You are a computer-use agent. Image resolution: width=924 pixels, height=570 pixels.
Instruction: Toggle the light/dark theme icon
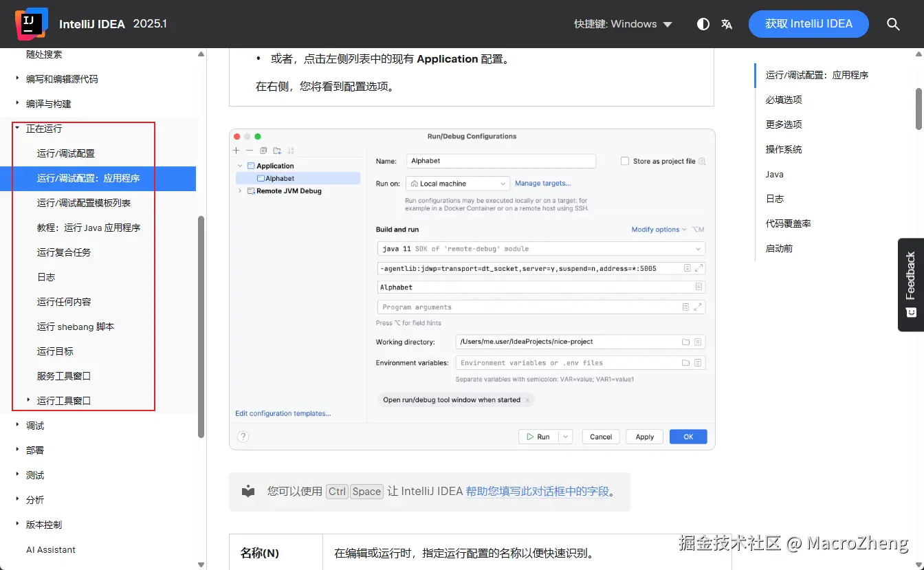(703, 24)
